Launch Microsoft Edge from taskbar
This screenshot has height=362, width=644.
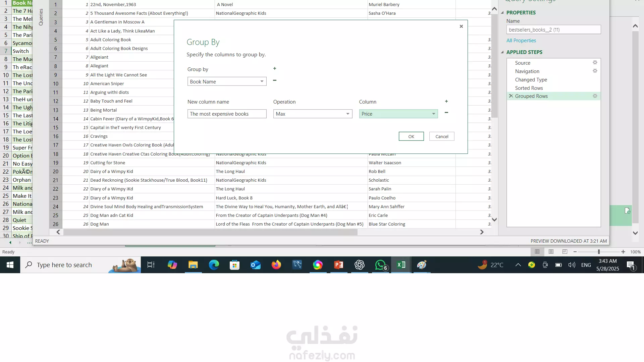pos(214,265)
